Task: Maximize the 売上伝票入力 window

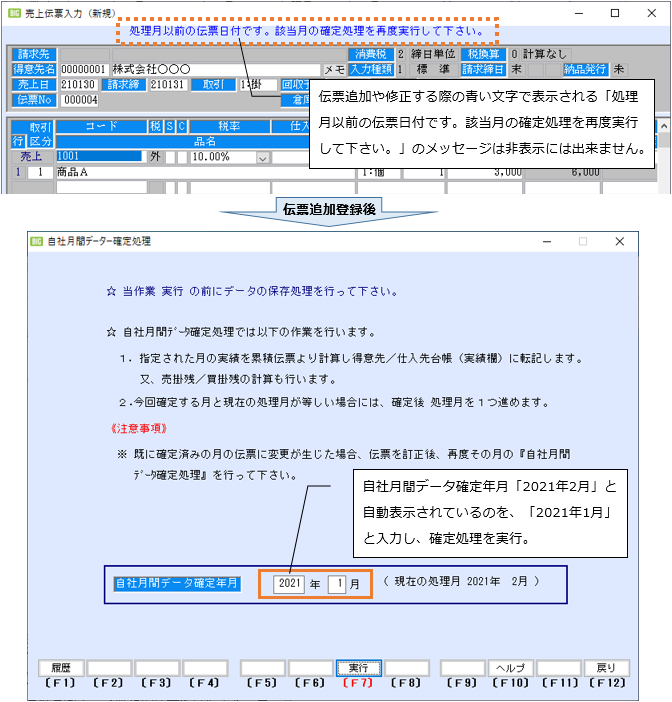Action: (x=615, y=13)
